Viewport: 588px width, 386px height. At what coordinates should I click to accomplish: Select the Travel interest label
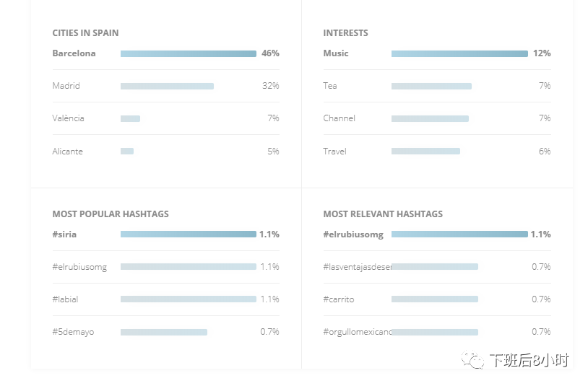point(334,152)
